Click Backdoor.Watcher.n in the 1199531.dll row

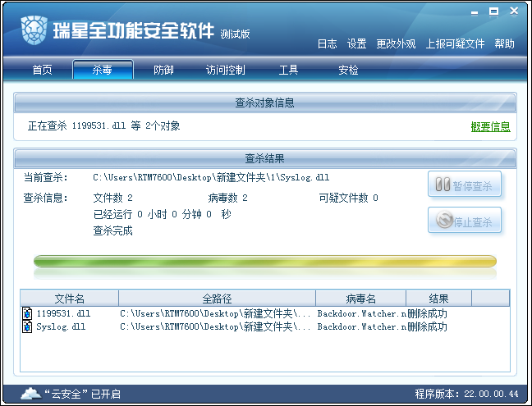click(362, 313)
